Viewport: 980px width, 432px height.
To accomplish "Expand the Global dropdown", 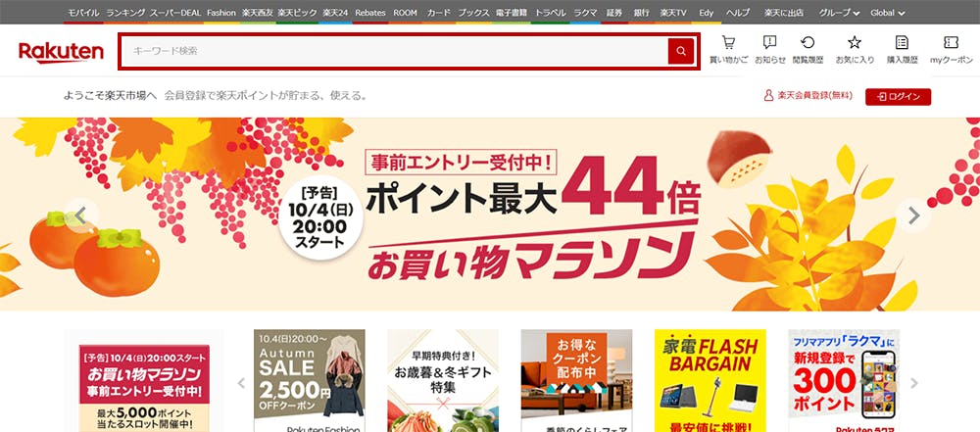I will coord(888,13).
